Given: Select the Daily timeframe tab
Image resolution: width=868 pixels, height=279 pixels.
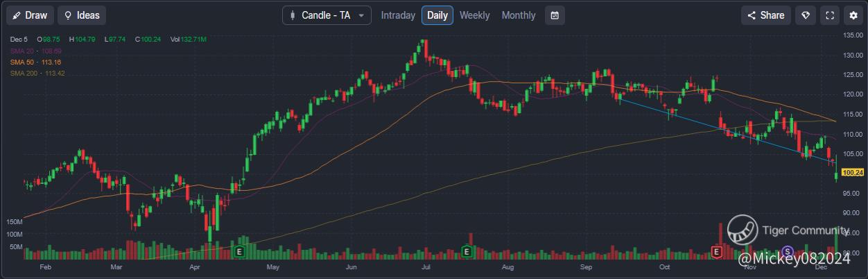Looking at the screenshot, I should coord(437,15).
